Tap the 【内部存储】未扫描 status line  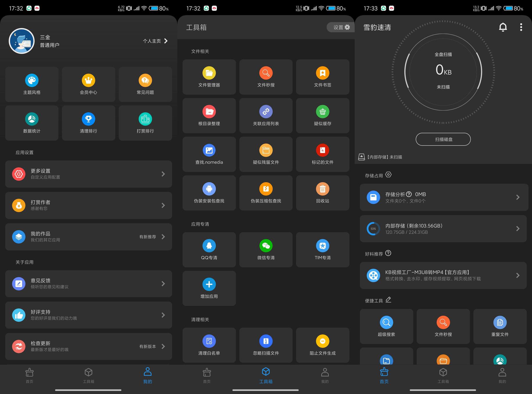[x=380, y=157]
